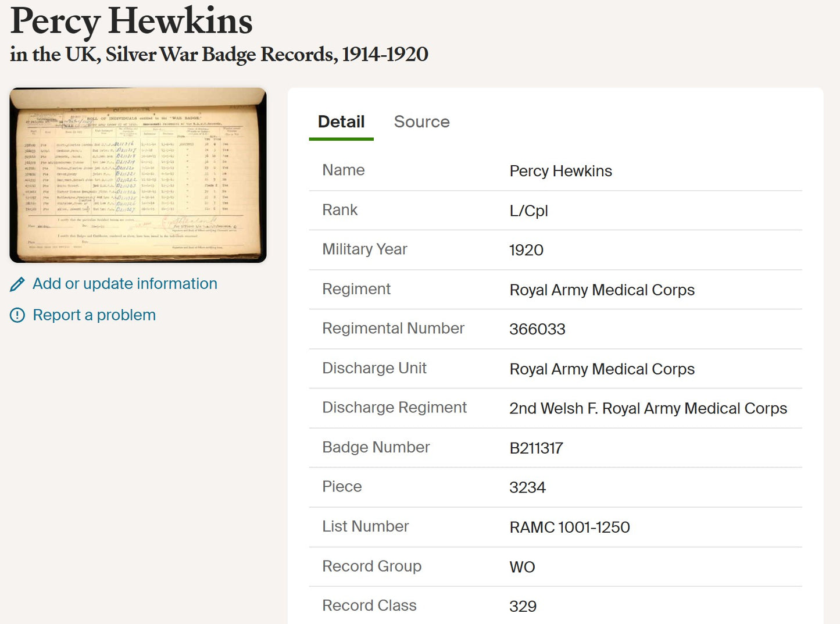Open the Add or update information link
This screenshot has width=840, height=624.
(125, 284)
